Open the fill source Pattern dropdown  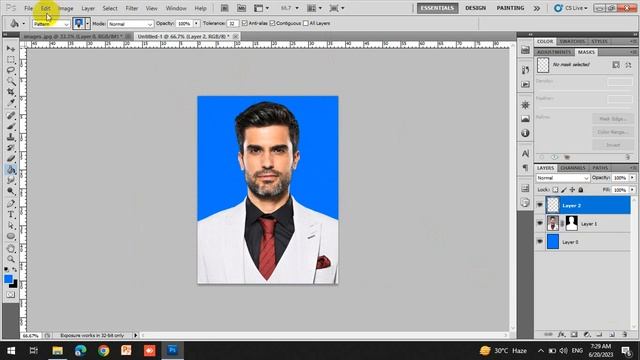click(51, 24)
